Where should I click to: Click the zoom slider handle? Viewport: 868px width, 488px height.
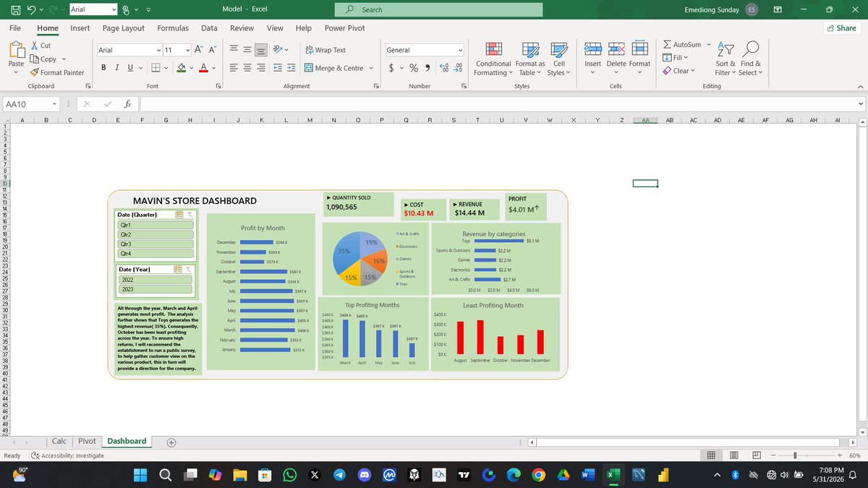click(x=795, y=455)
